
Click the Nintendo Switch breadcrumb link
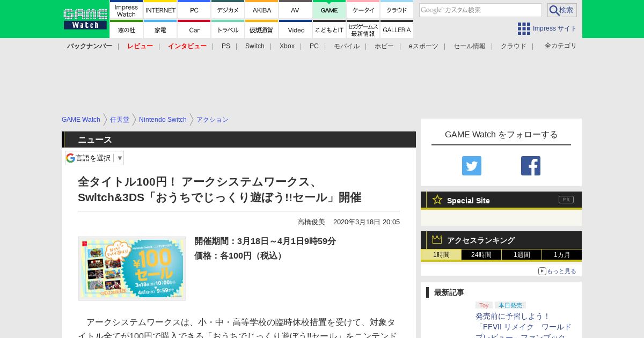point(163,120)
